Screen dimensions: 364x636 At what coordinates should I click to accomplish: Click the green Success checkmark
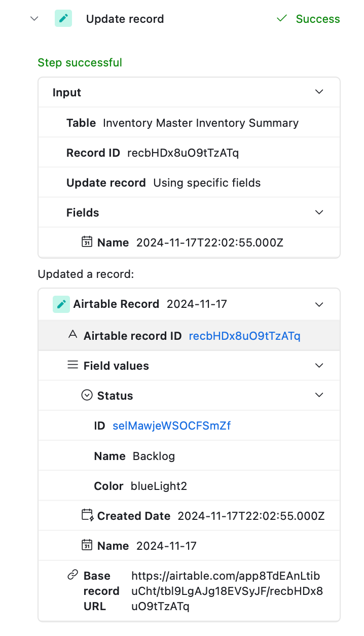click(x=282, y=19)
